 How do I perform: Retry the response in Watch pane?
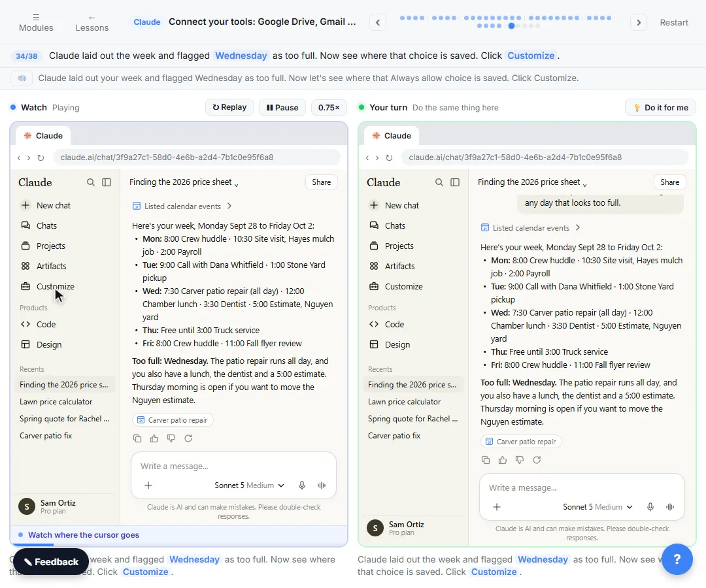pyautogui.click(x=188, y=438)
